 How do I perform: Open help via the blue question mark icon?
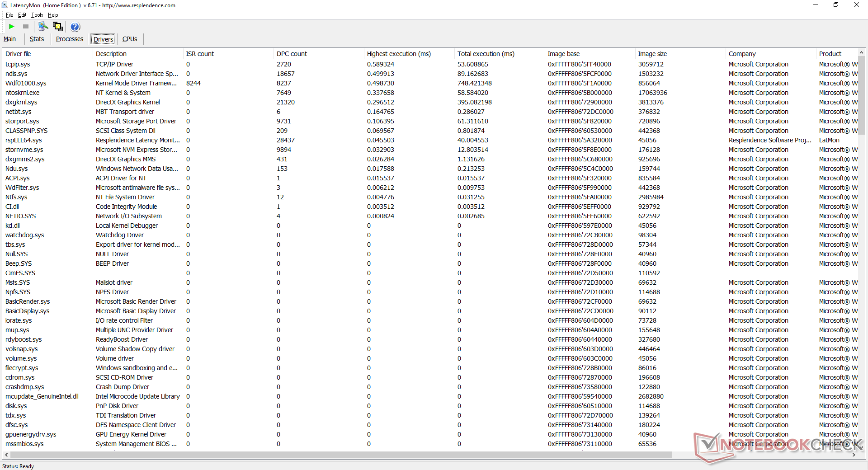tap(75, 27)
